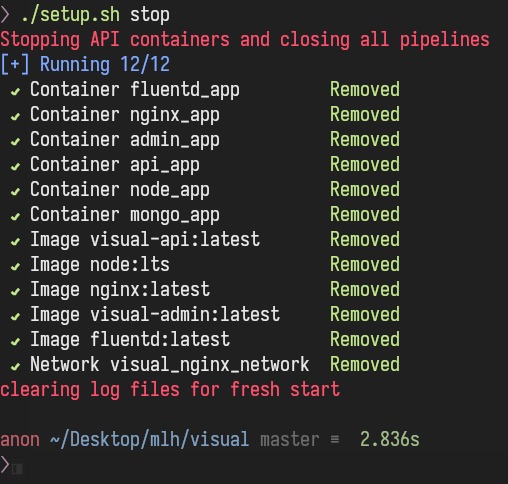This screenshot has width=508, height=484.
Task: Click 'Image visual-admin:latest' text
Action: pos(155,315)
